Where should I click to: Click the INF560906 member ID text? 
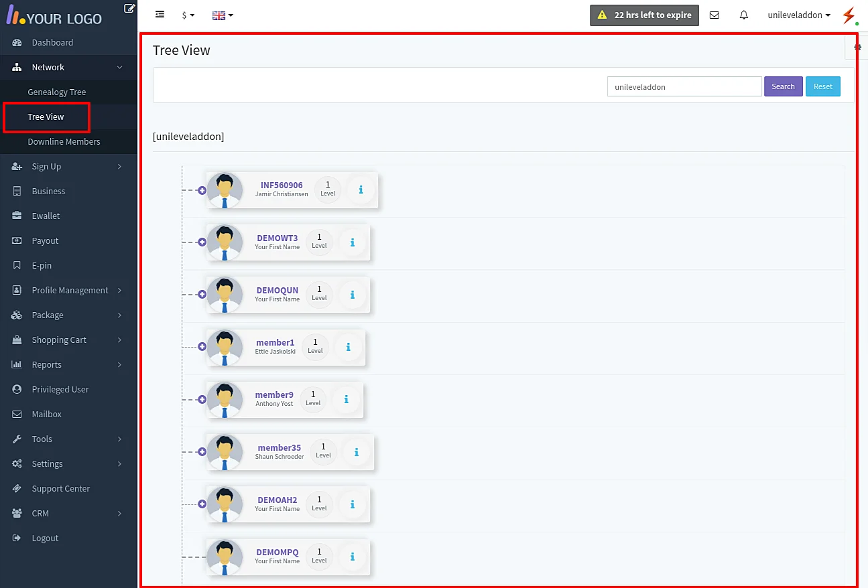(282, 185)
